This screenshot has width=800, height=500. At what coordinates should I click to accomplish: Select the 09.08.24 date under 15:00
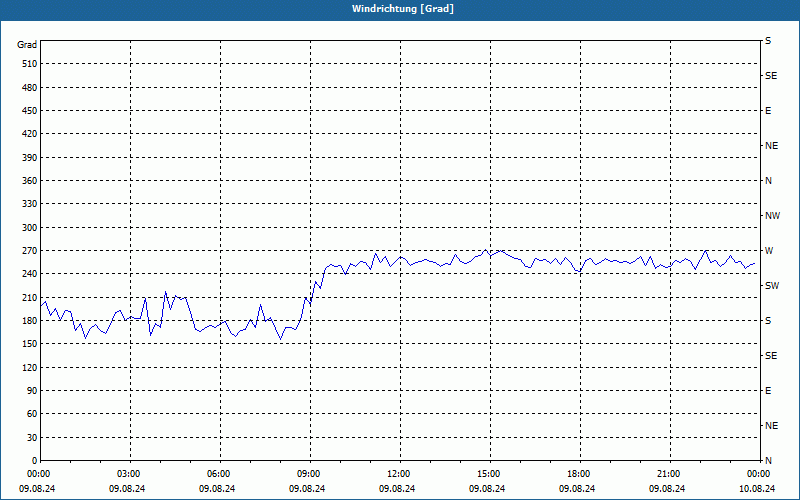point(487,489)
